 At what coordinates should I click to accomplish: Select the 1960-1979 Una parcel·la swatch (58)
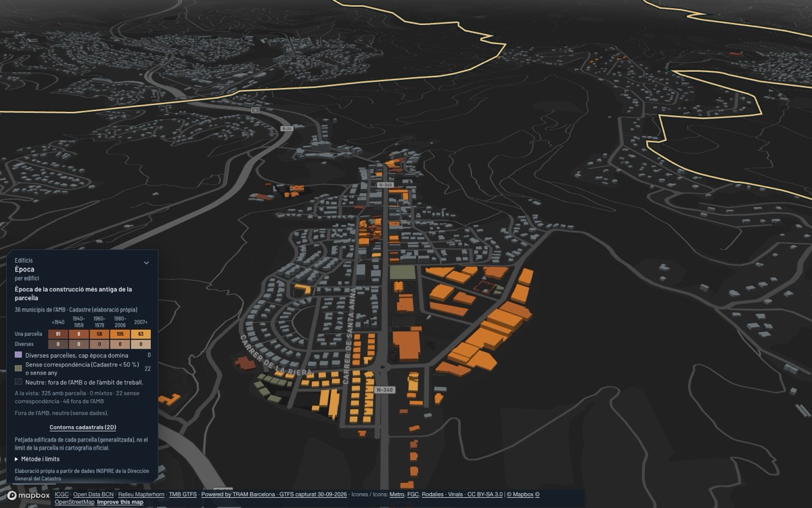tap(99, 334)
